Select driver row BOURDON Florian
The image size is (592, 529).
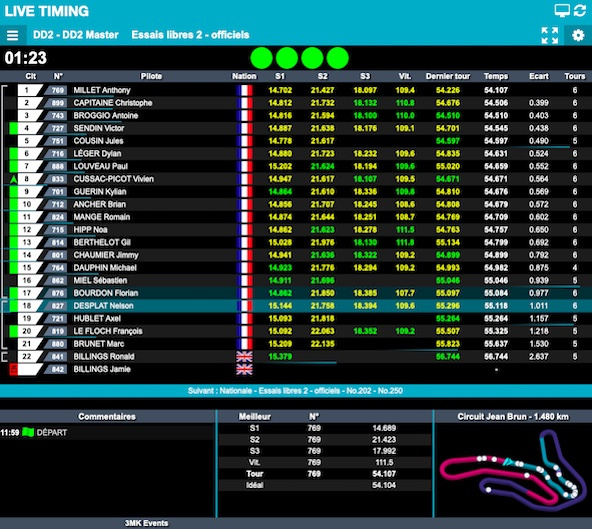click(296, 293)
